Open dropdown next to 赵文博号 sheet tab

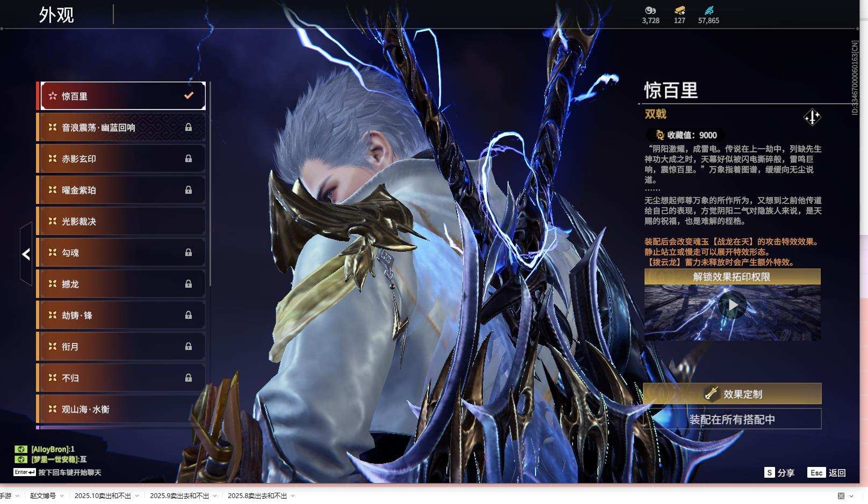coord(62,496)
